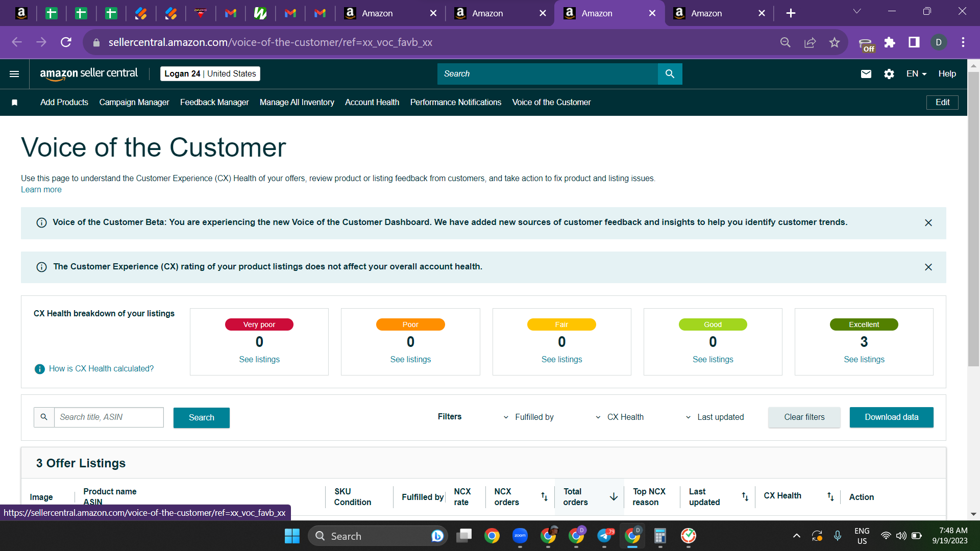Open the EN language dropdown
980x551 pixels.
pyautogui.click(x=916, y=74)
